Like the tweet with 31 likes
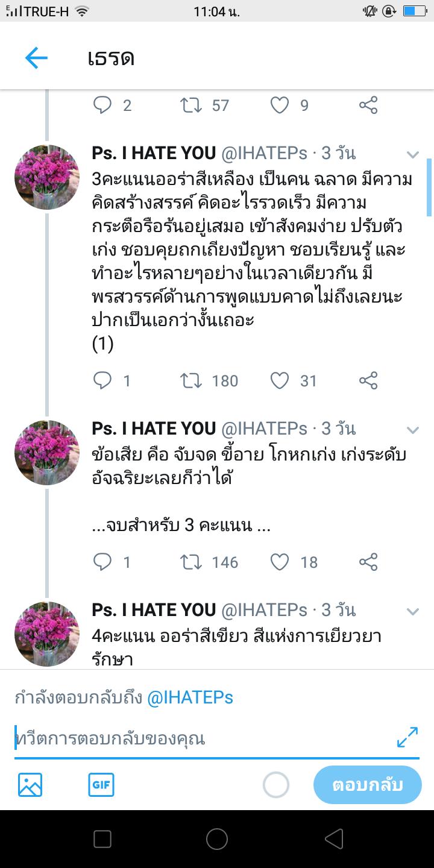The width and height of the screenshot is (434, 868). pyautogui.click(x=280, y=380)
